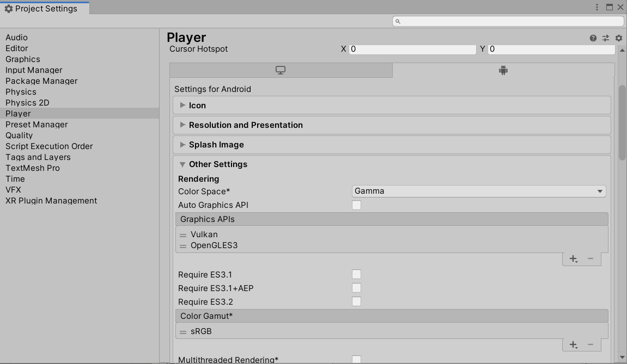Image resolution: width=627 pixels, height=364 pixels.
Task: Open the Player settings help documentation
Action: (x=593, y=38)
